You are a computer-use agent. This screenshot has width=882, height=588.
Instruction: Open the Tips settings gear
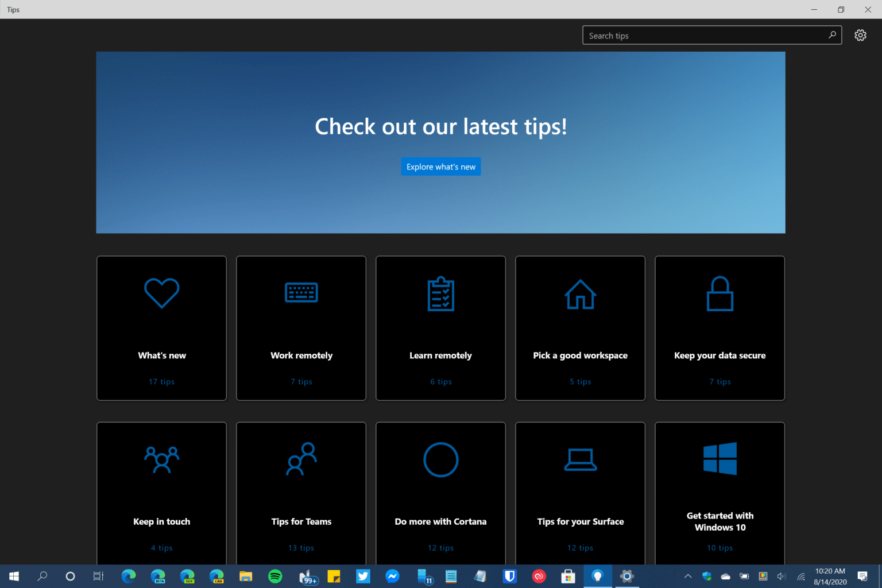click(x=860, y=34)
